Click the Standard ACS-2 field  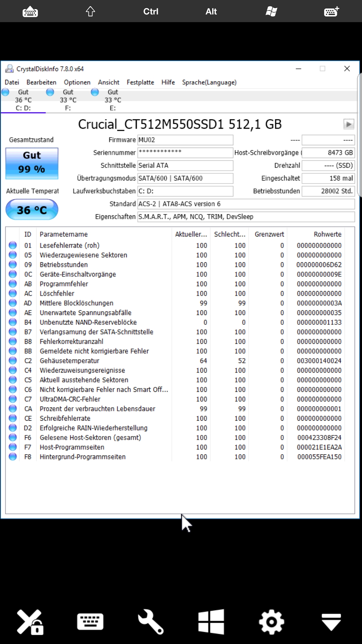click(x=246, y=204)
